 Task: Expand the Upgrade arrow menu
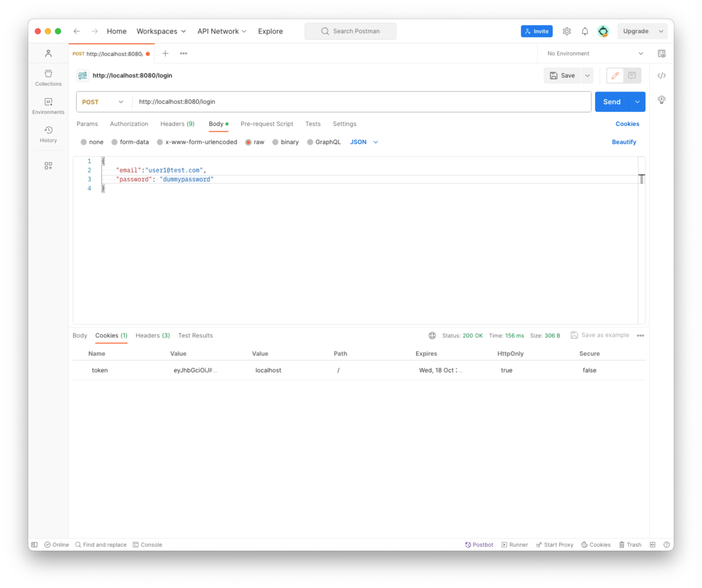click(x=661, y=31)
